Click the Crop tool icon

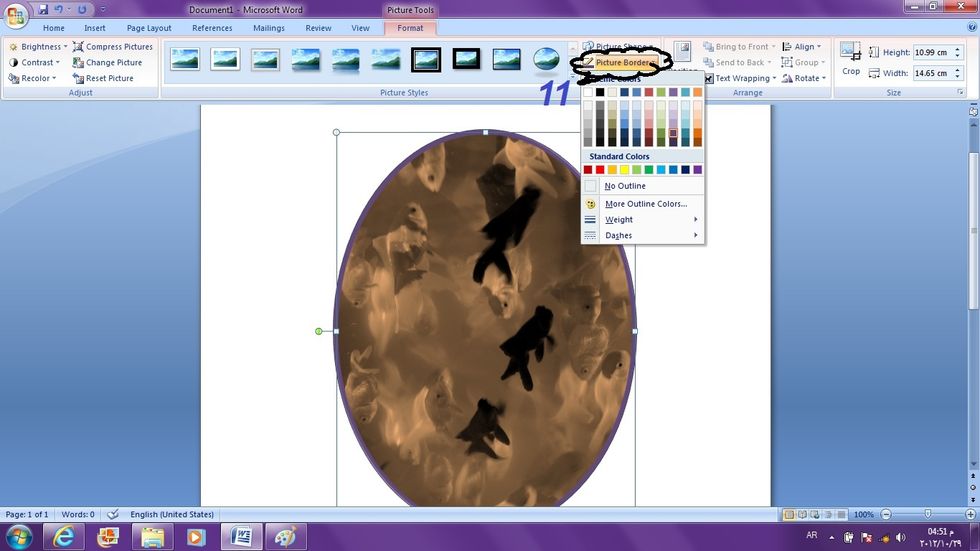850,54
